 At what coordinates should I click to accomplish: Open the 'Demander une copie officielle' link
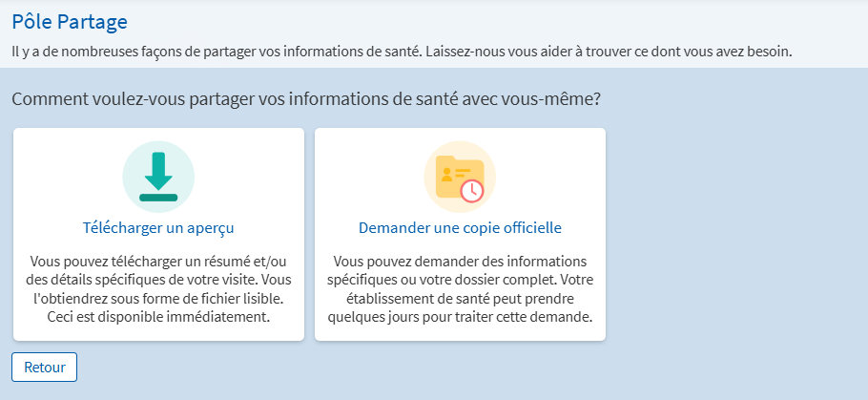point(460,228)
